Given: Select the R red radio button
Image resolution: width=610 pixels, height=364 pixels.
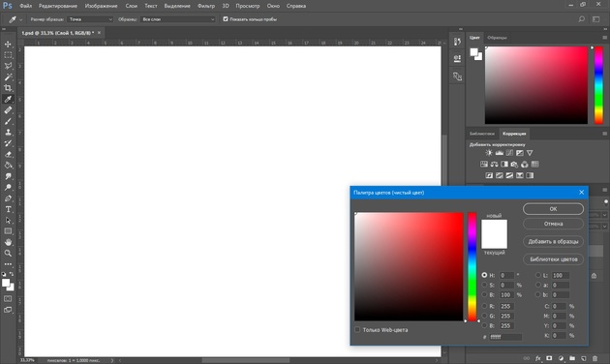Looking at the screenshot, I should tap(484, 306).
